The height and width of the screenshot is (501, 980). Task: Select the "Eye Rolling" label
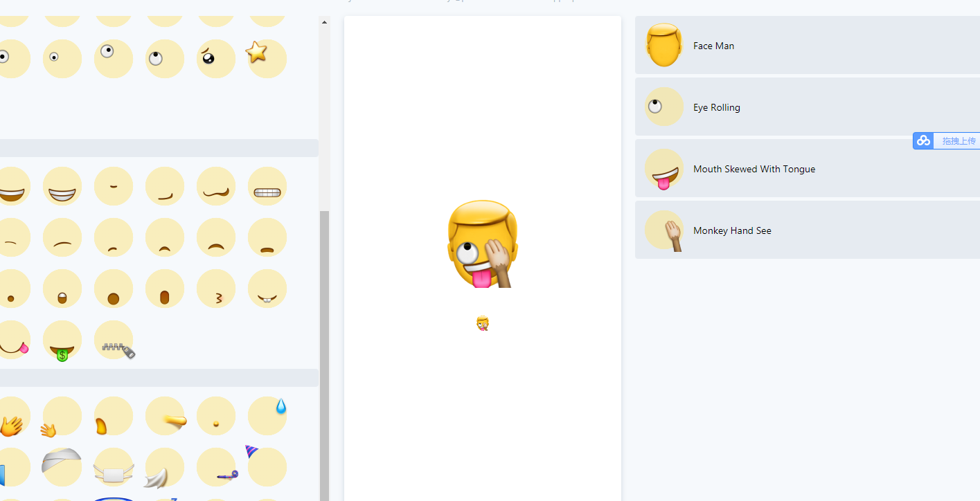[717, 107]
